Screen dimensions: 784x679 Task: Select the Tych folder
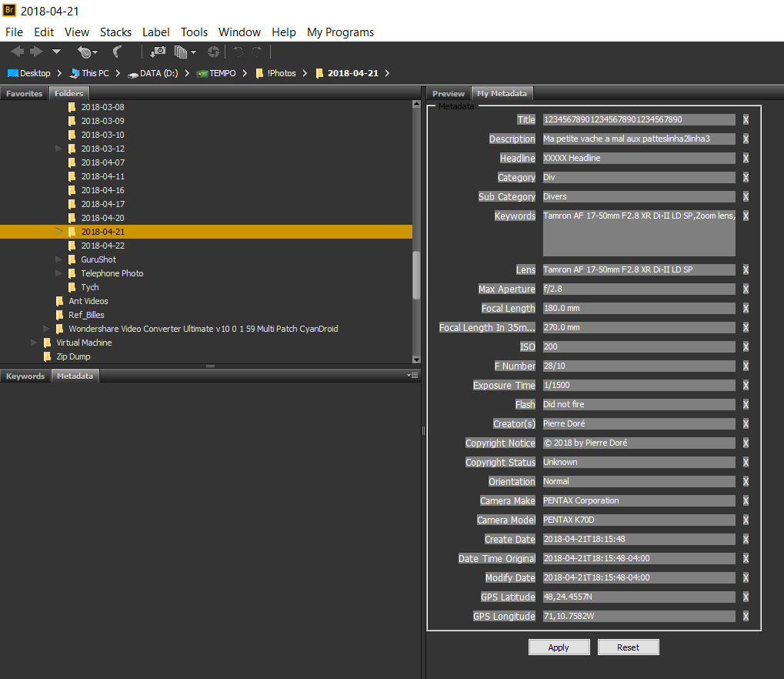(90, 287)
